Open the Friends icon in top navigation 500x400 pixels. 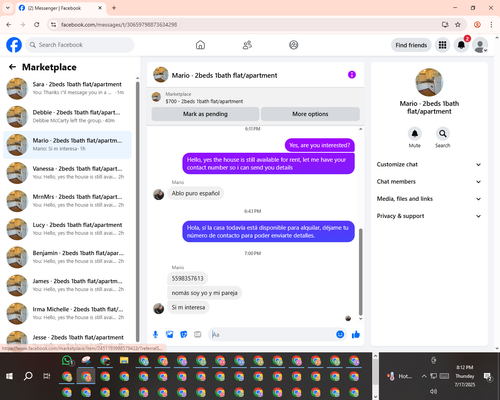247,45
